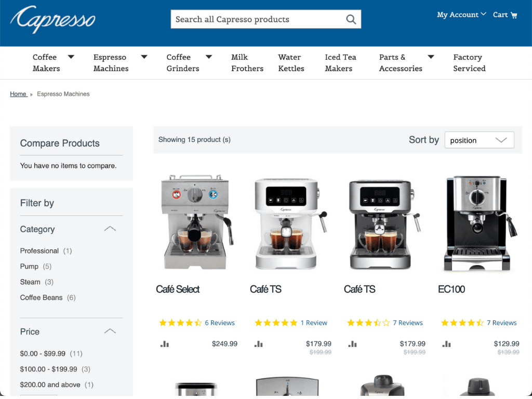This screenshot has height=399, width=532.
Task: Click the EC100 product title
Action: point(451,289)
